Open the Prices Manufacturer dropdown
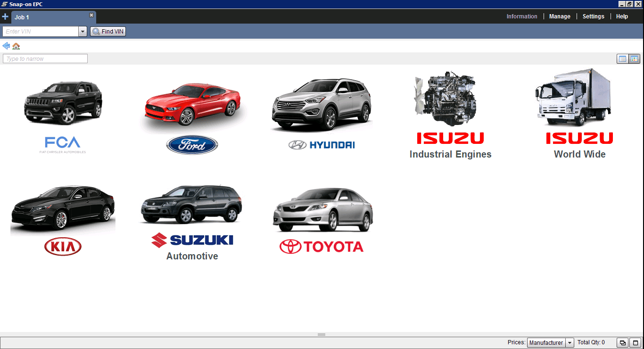The height and width of the screenshot is (349, 644). [x=550, y=343]
